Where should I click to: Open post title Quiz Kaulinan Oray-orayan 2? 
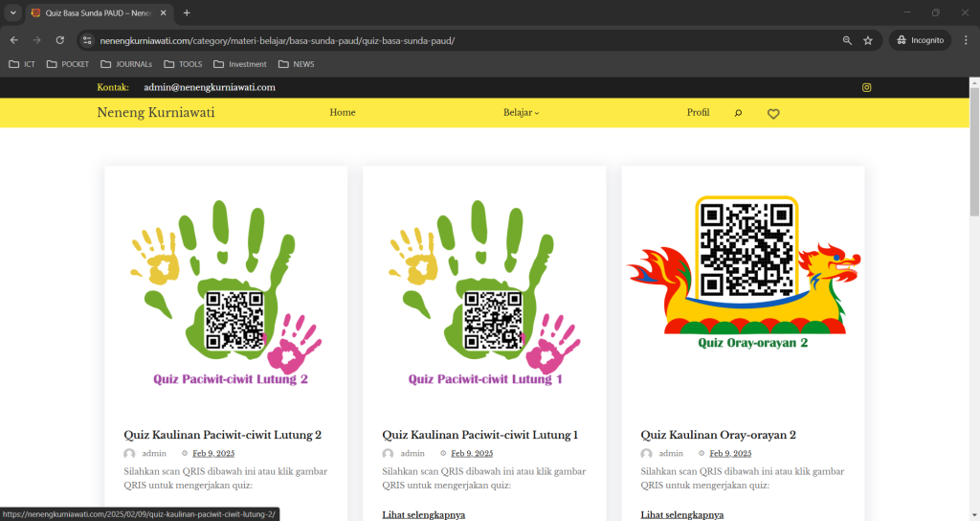pyautogui.click(x=718, y=435)
